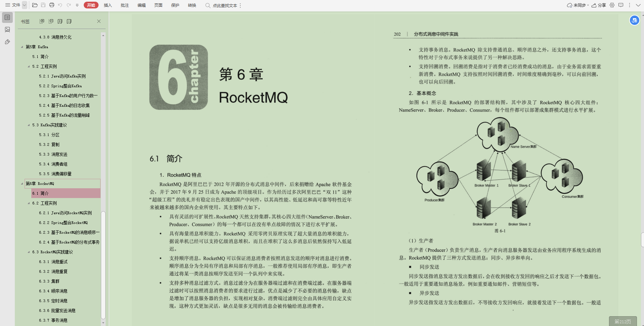
Task: Open bookmark 6.2.2 Spring整合RocketMQ
Action: coord(63,223)
